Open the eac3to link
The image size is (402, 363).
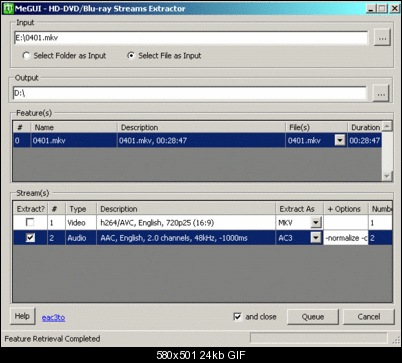(x=53, y=318)
